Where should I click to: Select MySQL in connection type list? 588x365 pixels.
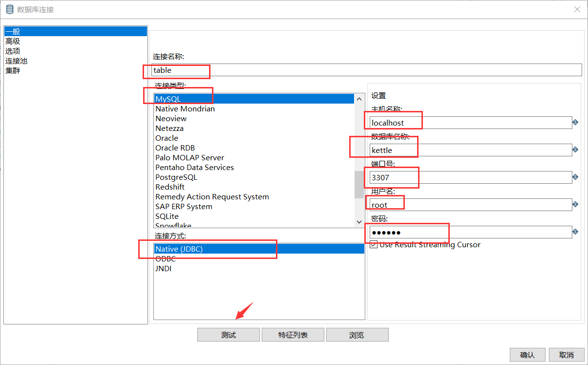coord(254,99)
